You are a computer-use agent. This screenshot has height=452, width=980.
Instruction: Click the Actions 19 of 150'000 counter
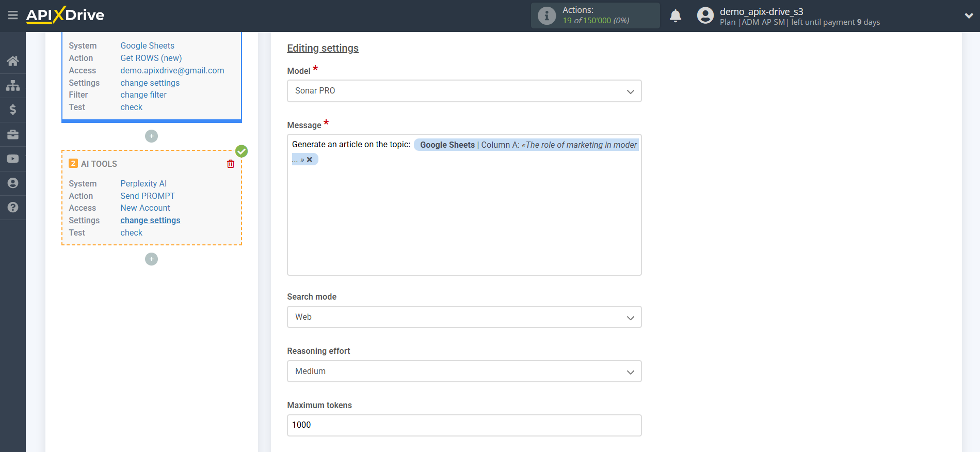point(596,15)
